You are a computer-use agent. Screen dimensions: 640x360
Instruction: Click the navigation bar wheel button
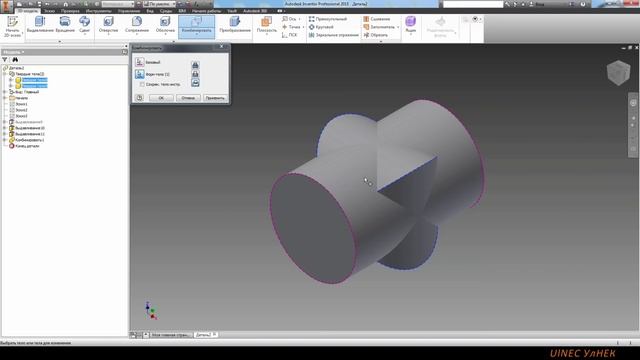coord(633,103)
